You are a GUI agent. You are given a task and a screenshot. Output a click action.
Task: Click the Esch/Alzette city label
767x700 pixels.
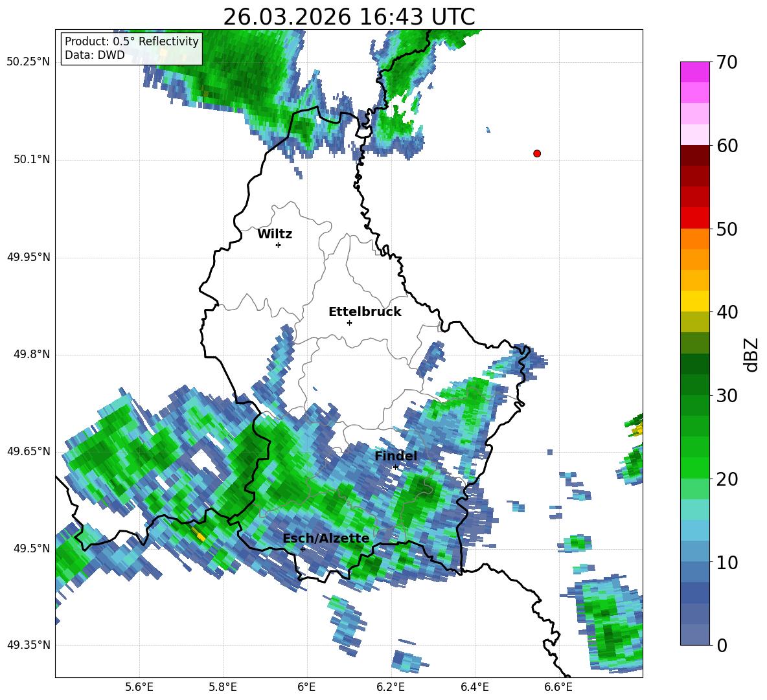coord(326,539)
